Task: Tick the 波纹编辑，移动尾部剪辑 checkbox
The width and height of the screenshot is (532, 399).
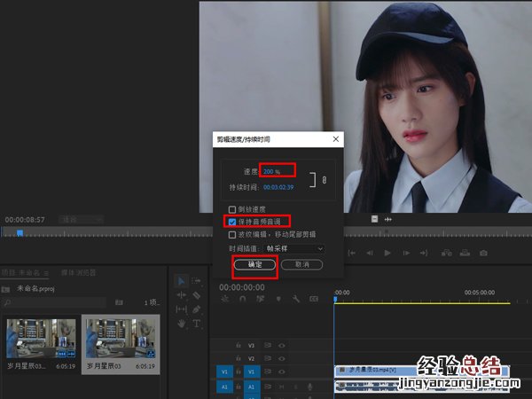Action: [x=232, y=235]
